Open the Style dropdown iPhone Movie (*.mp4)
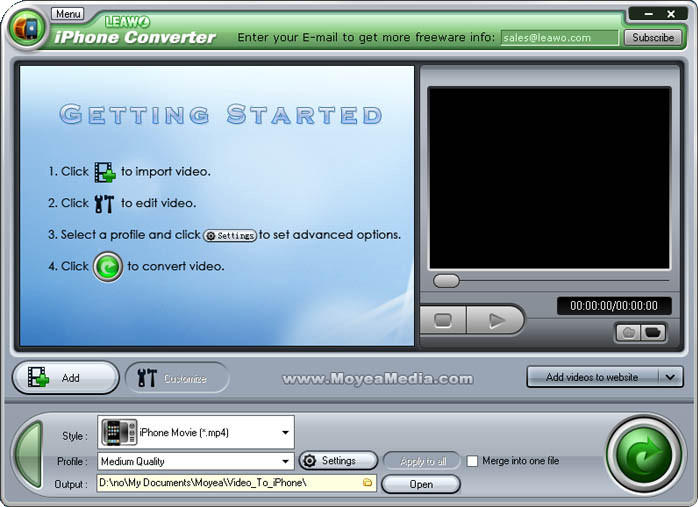 pos(196,432)
